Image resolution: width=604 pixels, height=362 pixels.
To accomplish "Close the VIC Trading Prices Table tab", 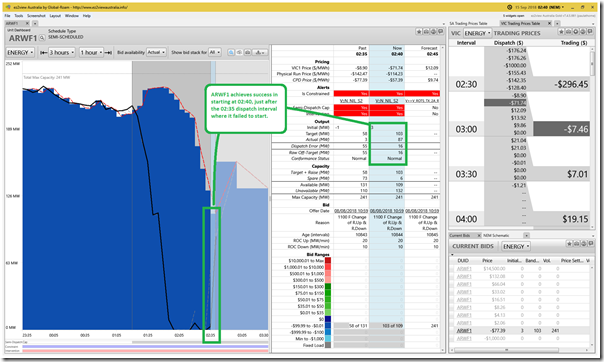I will point(549,23).
